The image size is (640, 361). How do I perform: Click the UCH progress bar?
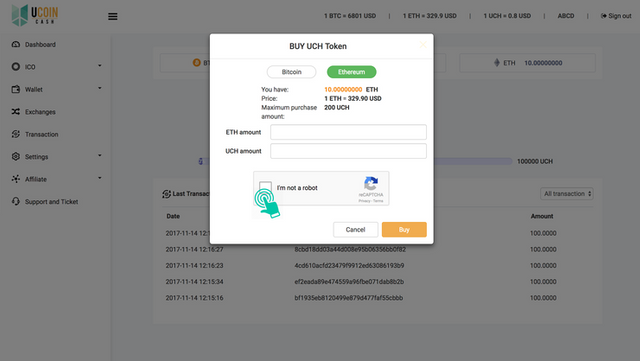(355, 161)
